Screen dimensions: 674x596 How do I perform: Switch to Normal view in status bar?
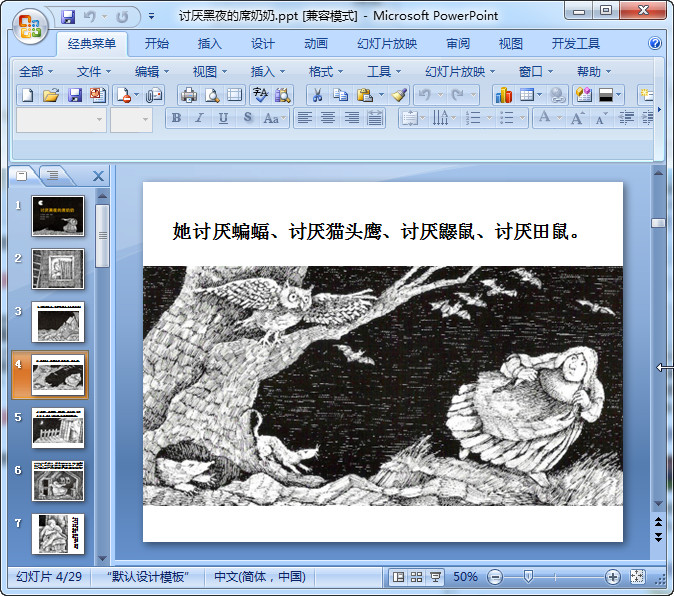[398, 577]
